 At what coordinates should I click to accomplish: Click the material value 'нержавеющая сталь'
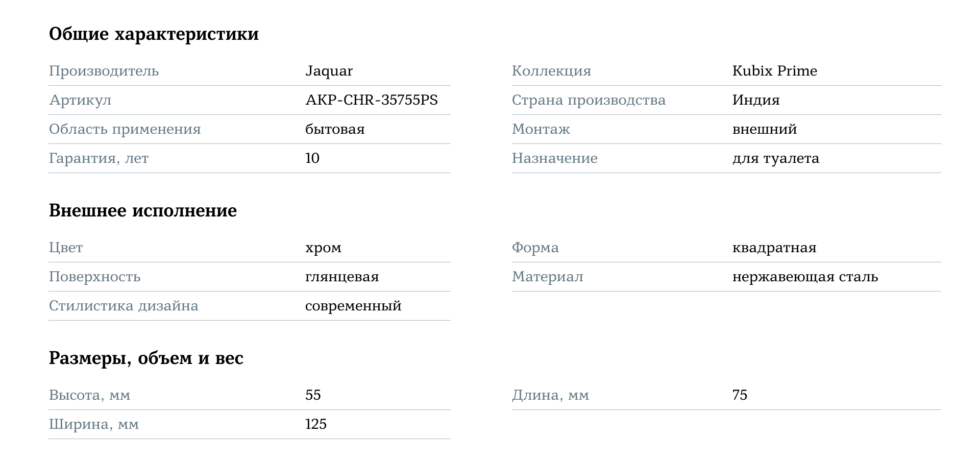(805, 277)
